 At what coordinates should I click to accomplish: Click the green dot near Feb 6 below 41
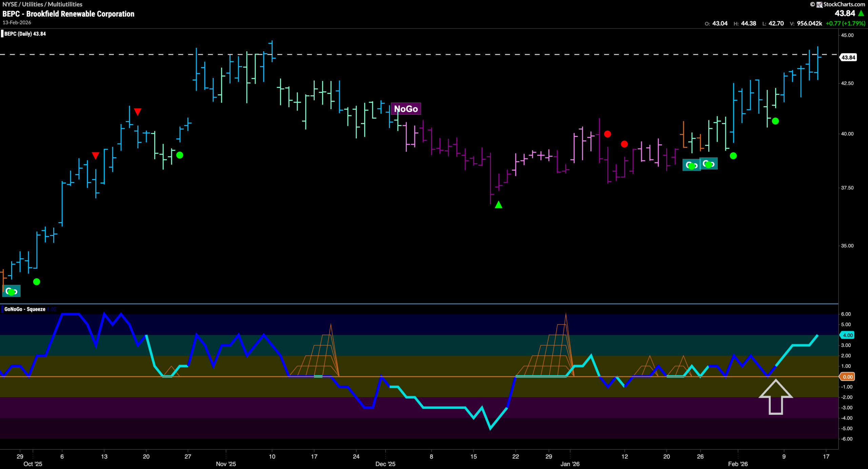[x=775, y=121]
